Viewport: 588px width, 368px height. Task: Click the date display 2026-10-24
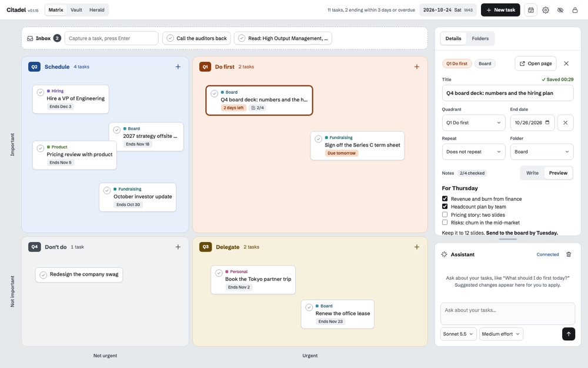point(447,10)
